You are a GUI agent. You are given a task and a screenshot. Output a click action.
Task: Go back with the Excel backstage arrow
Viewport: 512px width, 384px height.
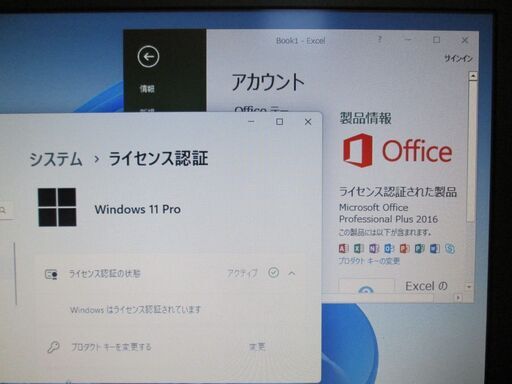point(148,56)
